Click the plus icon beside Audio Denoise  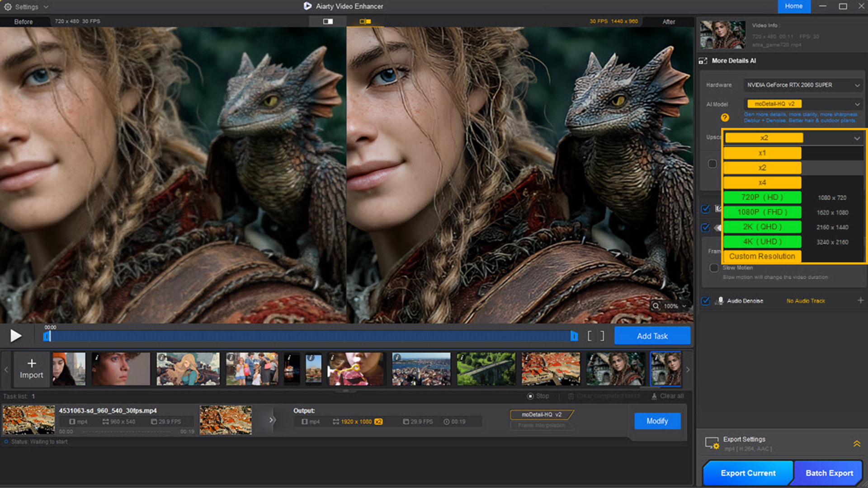click(x=860, y=300)
